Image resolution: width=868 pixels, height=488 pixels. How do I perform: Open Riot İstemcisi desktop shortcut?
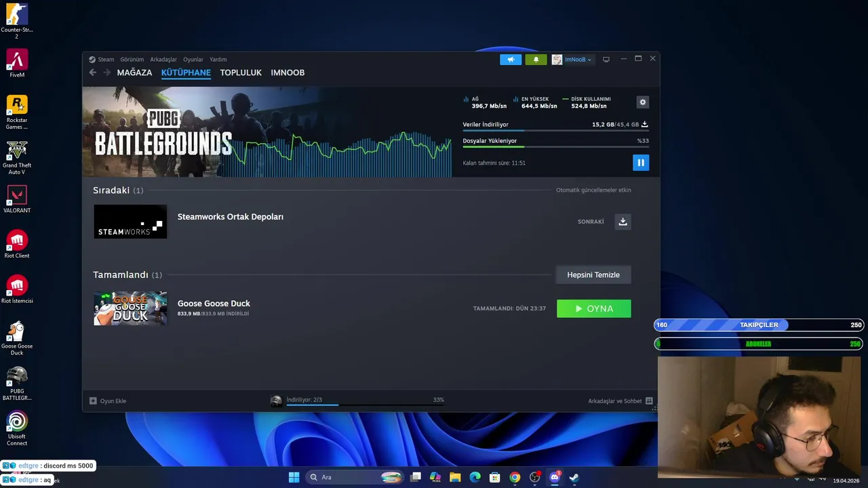coord(17,289)
